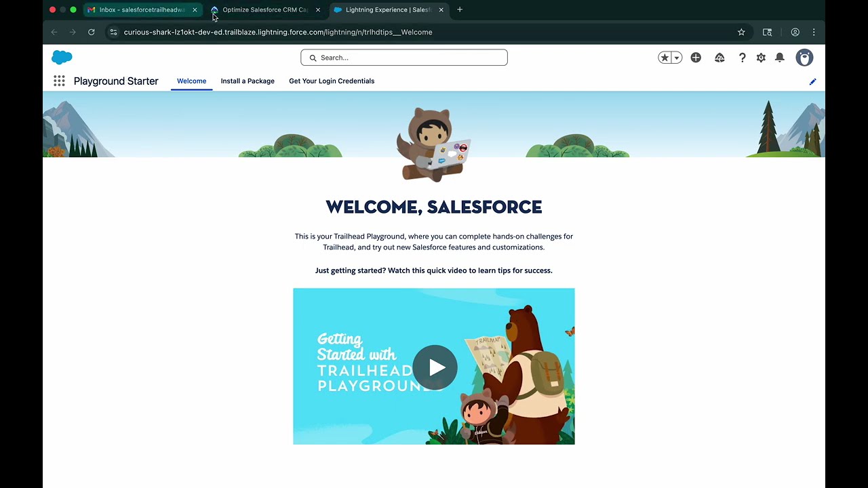The image size is (868, 488).
Task: Click the Favorites star icon
Action: coord(665,58)
